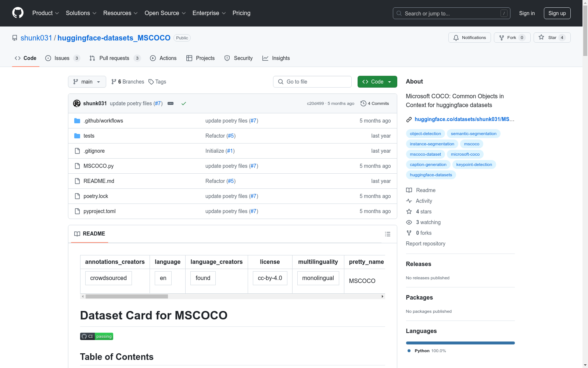
Task: Open the README.md file
Action: click(99, 181)
